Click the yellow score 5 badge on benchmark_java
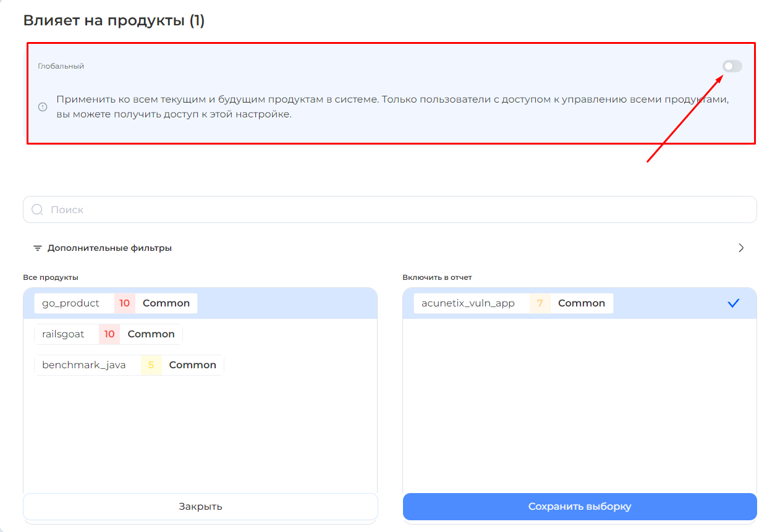780x532 pixels. (151, 365)
